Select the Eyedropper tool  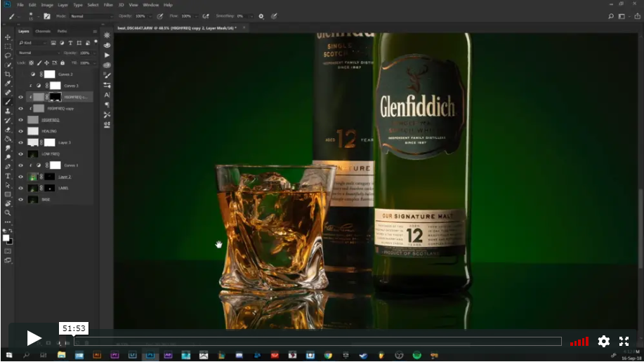pyautogui.click(x=8, y=83)
